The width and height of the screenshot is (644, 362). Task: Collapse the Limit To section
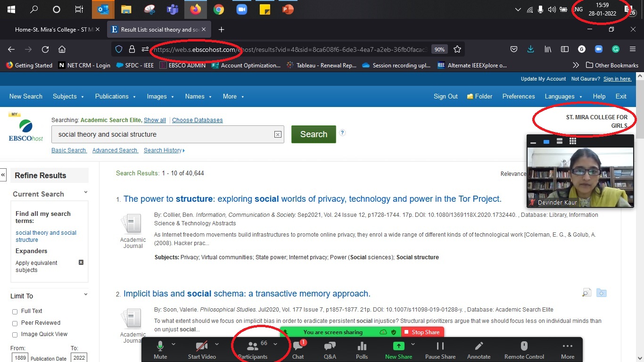point(85,295)
